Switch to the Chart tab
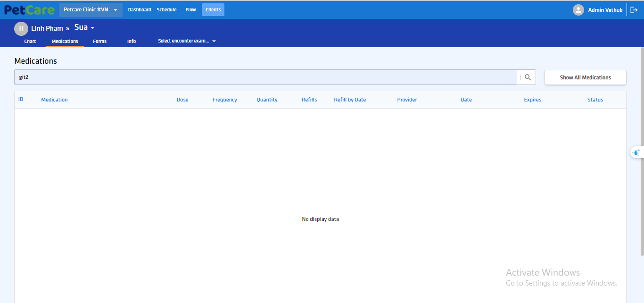The width and height of the screenshot is (644, 303). (x=30, y=42)
